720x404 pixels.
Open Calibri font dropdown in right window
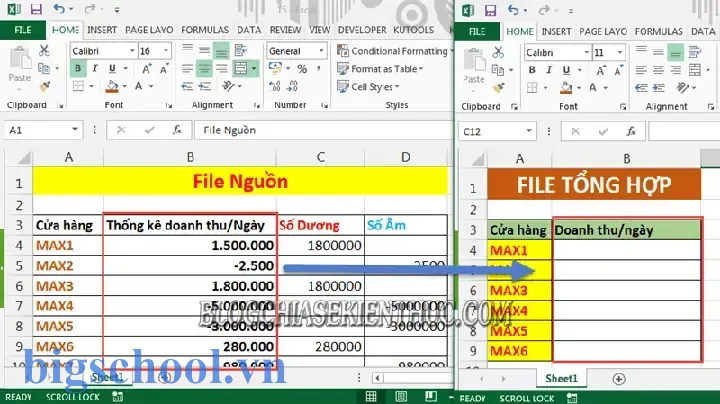(586, 52)
